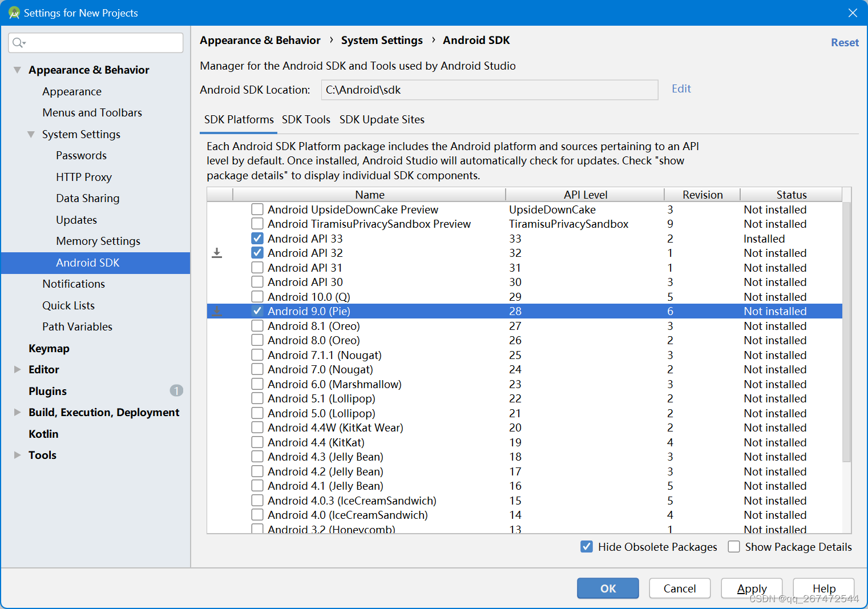Click the Plugins update count badge
The image size is (868, 609).
point(176,390)
